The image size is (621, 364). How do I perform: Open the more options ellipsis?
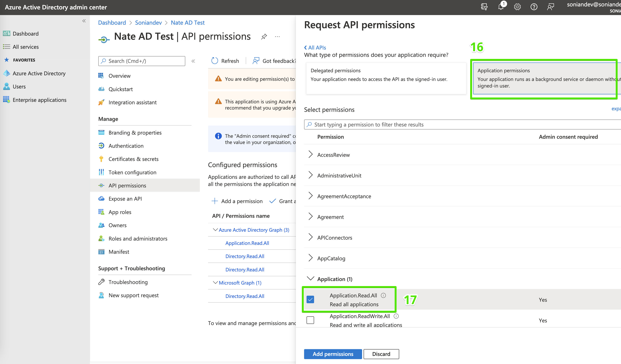[278, 37]
